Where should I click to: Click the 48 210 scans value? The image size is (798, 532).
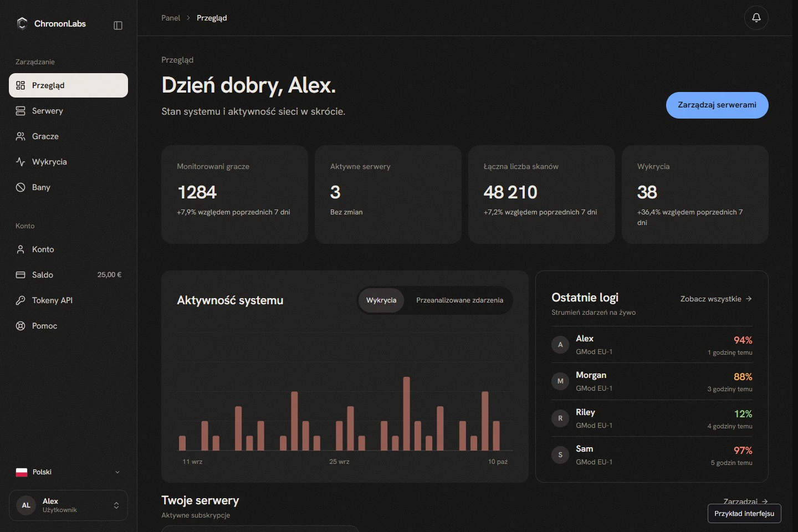tap(510, 192)
